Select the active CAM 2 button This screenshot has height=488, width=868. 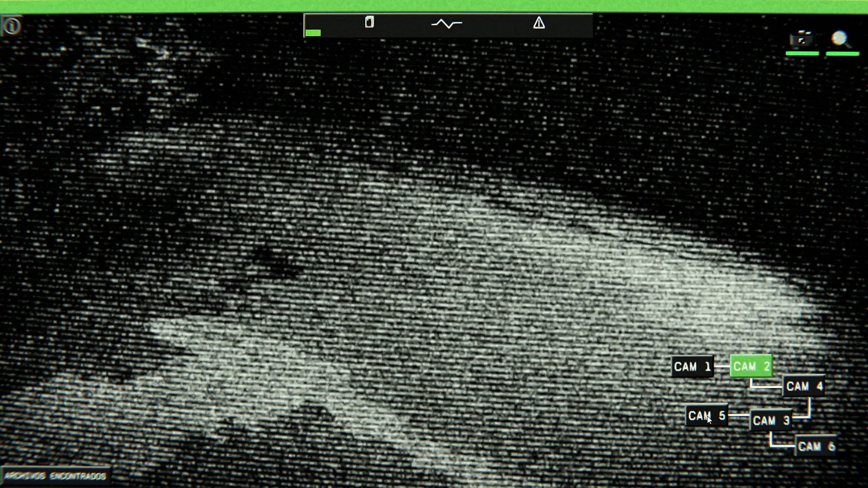pos(751,366)
